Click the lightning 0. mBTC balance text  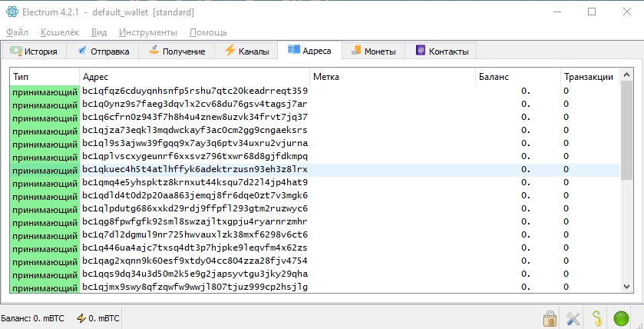(104, 318)
